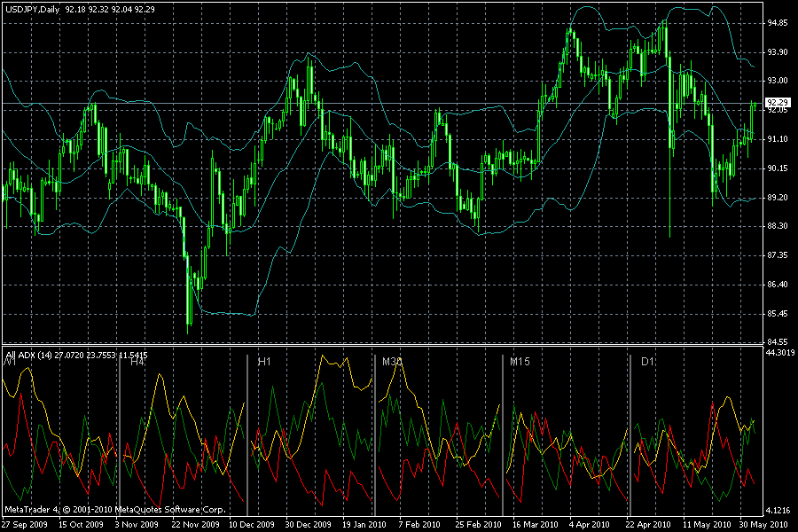Click the 7 Feb 2010 date label
The width and height of the screenshot is (798, 532).
pyautogui.click(x=419, y=524)
